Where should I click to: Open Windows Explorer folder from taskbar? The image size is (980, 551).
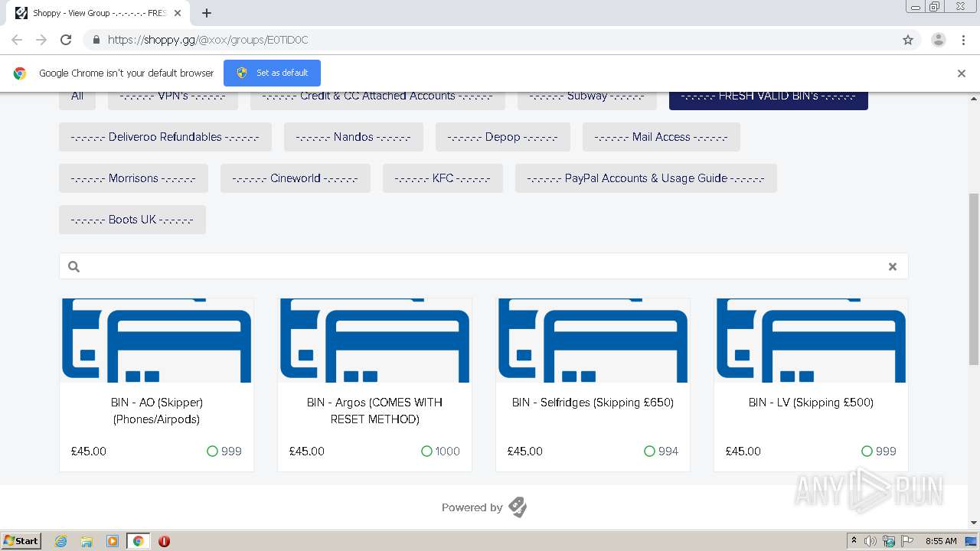[87, 541]
